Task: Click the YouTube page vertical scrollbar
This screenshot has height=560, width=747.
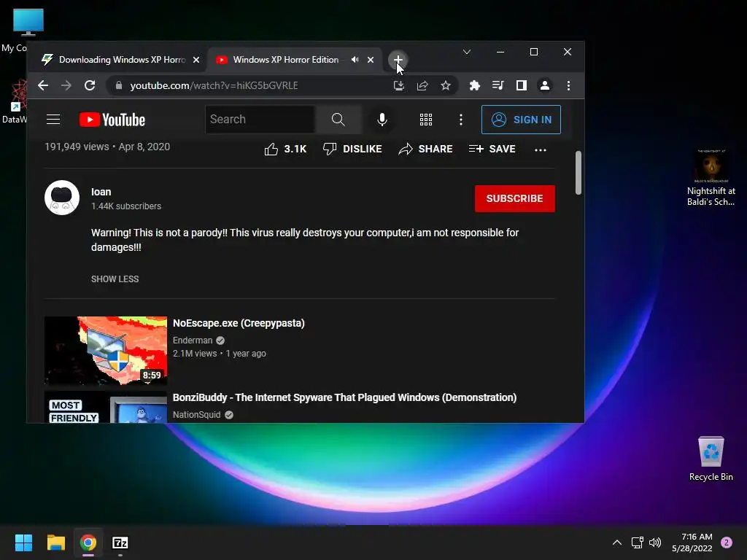Action: (578, 173)
